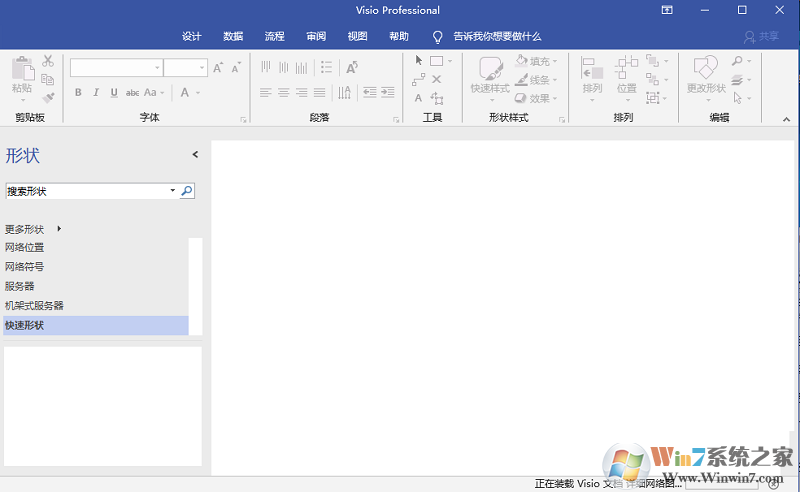The height and width of the screenshot is (492, 800).
Task: Open the 设计 ribbon tab
Action: pos(192,36)
